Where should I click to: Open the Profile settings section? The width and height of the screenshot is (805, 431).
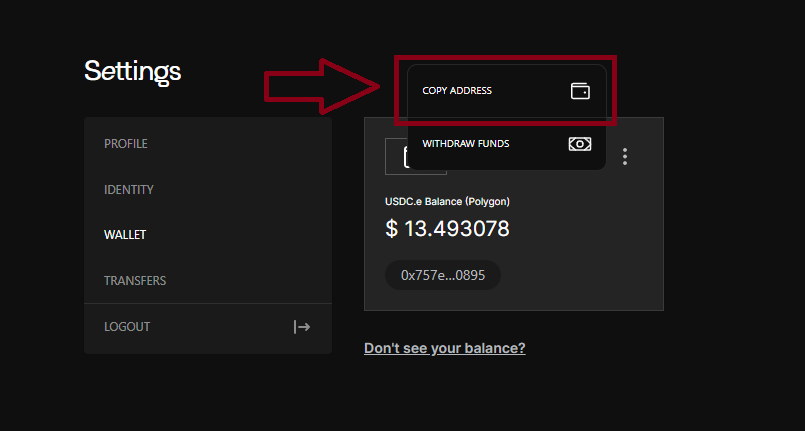tap(208, 144)
